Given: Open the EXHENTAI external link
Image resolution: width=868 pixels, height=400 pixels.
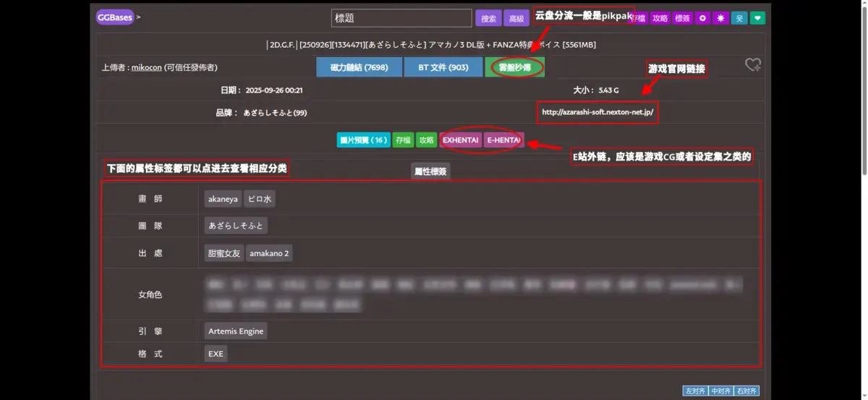Looking at the screenshot, I should coord(461,140).
